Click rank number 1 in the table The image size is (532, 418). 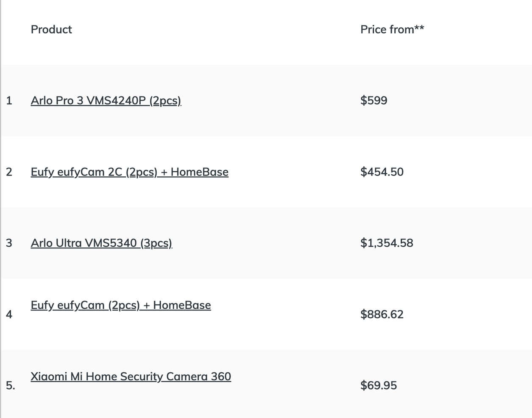pos(9,101)
